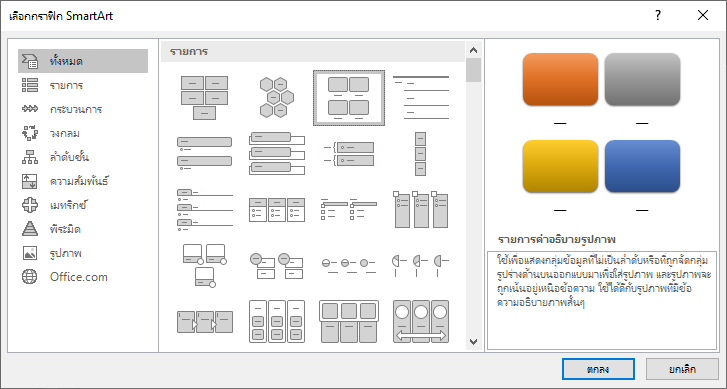
Task: Select the ลำดับชั้น (Hierarchy) category icon
Action: point(30,158)
